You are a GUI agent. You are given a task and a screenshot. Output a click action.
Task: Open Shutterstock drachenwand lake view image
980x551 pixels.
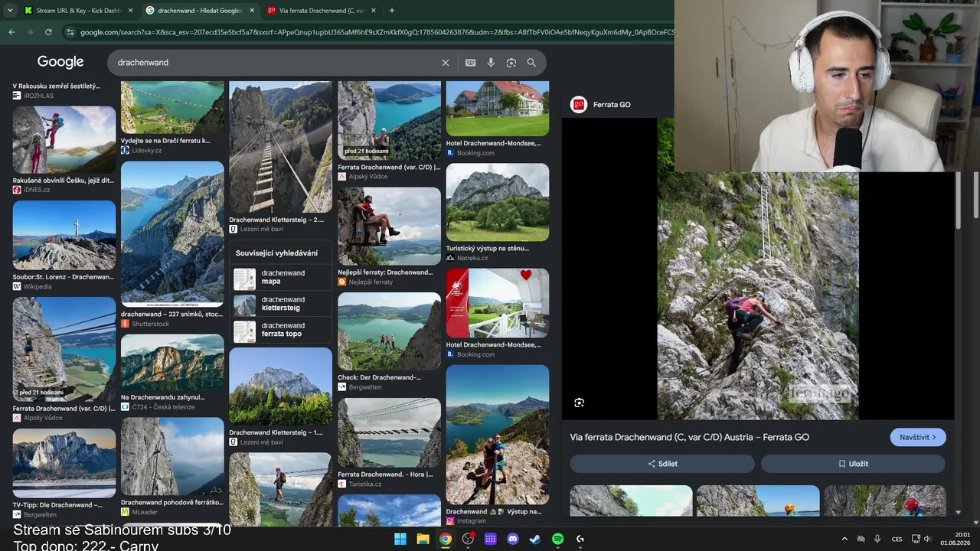pos(172,234)
